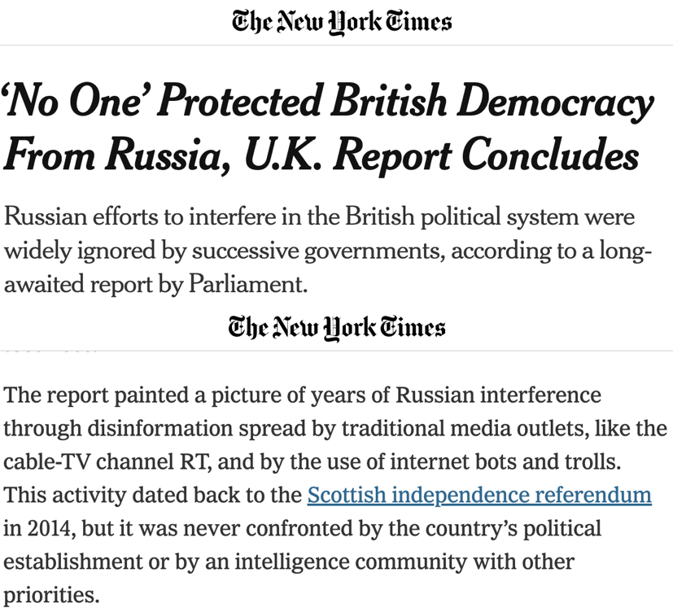This screenshot has width=673, height=616.
Task: Click the headline starting with 'No One'
Action: (x=328, y=128)
